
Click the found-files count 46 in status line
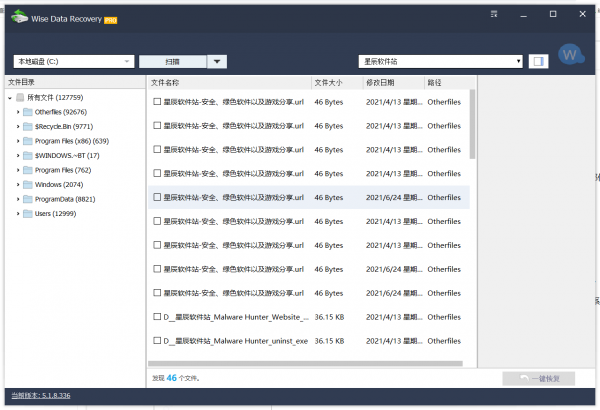(x=171, y=378)
